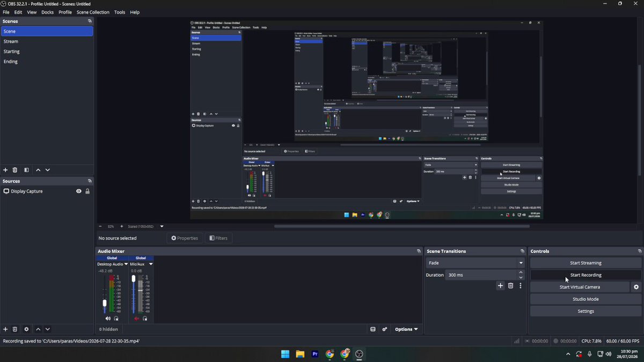Open Mic/Aux channel dropdown arrow
644x362 pixels.
coord(151,264)
